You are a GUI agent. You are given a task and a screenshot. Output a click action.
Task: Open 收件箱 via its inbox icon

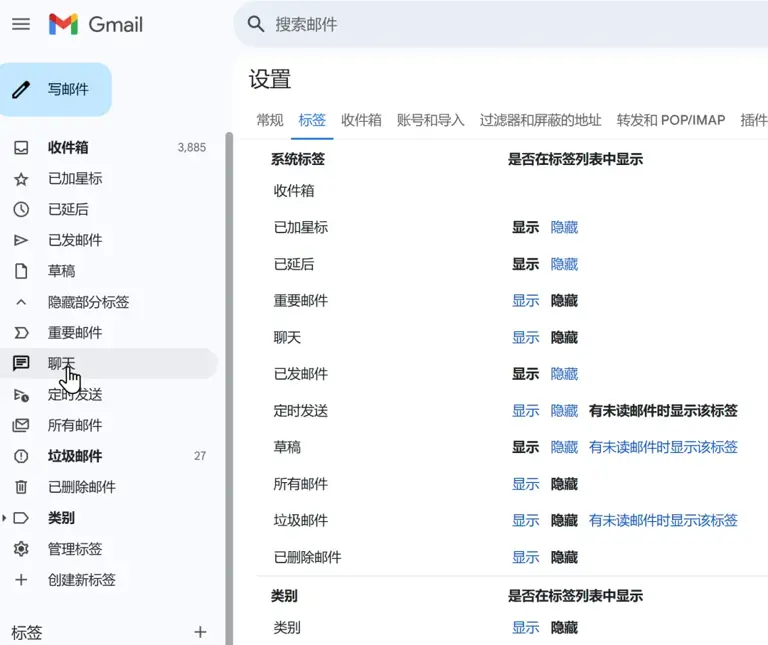(21, 147)
